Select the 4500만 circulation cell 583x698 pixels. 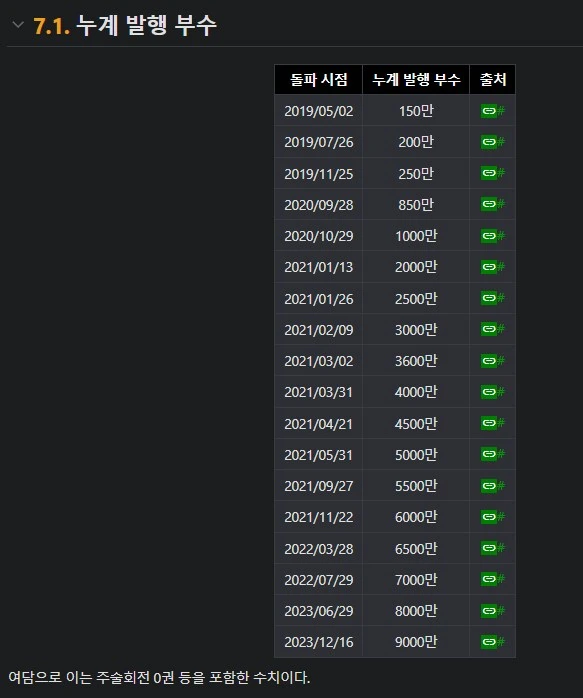point(416,423)
